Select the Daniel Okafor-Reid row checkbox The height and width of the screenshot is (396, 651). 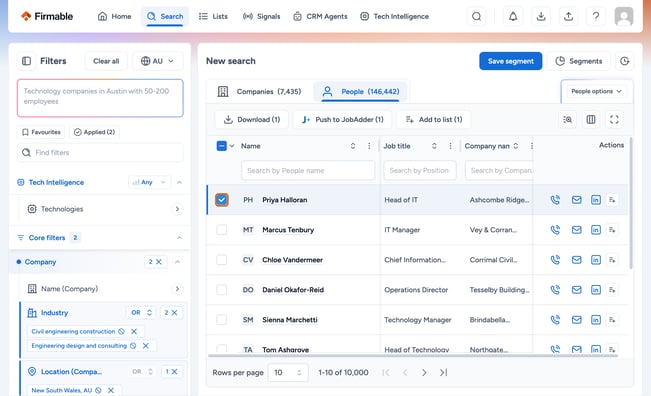tap(222, 290)
